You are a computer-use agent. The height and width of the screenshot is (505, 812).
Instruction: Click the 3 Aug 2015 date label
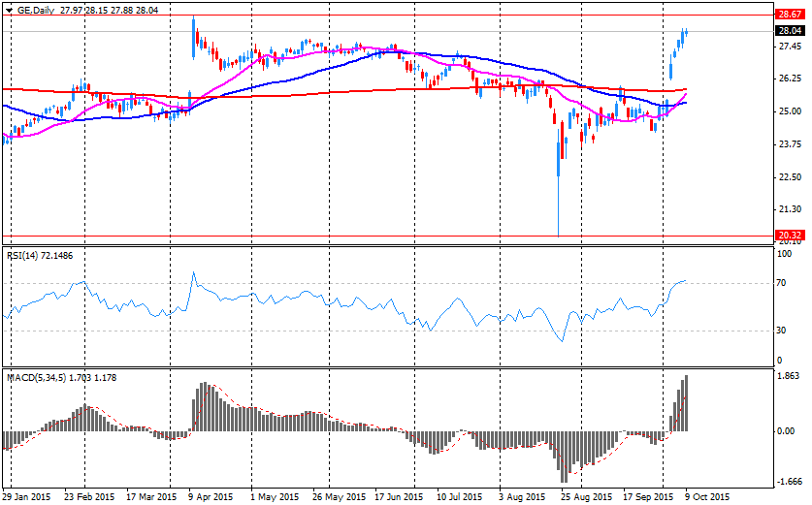point(523,496)
